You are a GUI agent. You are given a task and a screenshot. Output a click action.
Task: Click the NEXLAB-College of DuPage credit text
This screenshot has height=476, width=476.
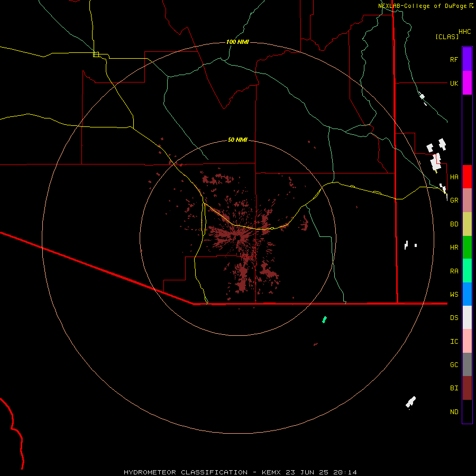[426, 6]
